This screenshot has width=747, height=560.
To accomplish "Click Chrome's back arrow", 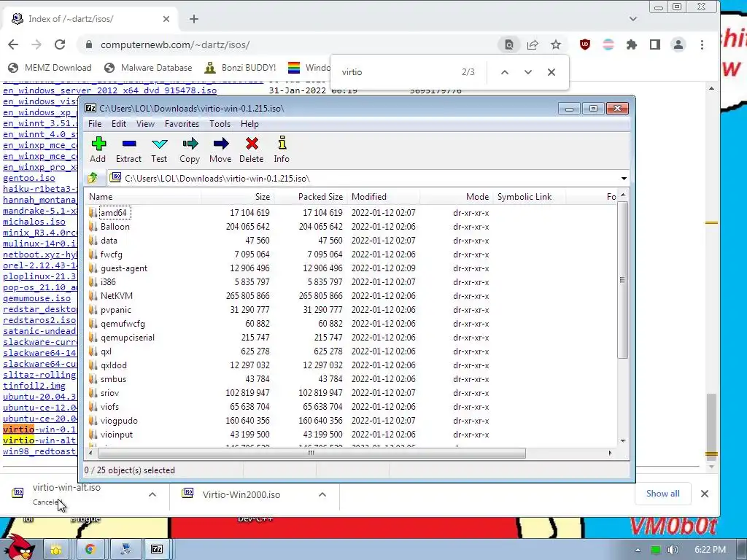I will [13, 44].
